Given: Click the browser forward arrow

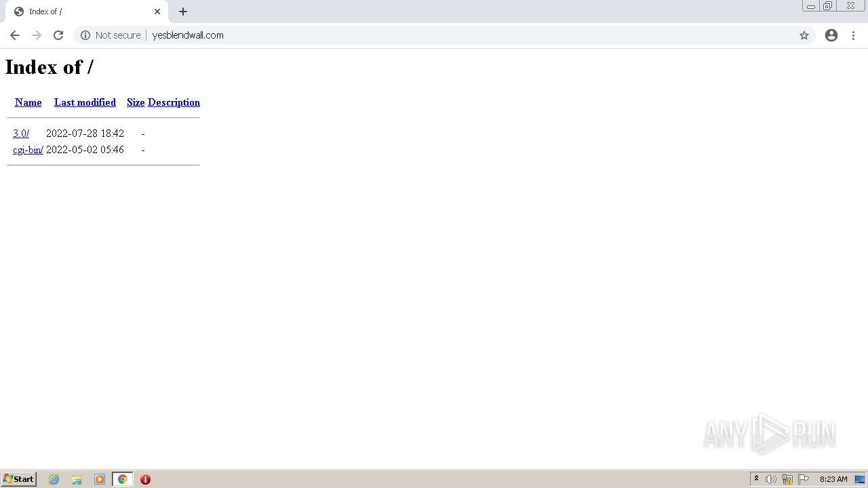Looking at the screenshot, I should click(37, 35).
